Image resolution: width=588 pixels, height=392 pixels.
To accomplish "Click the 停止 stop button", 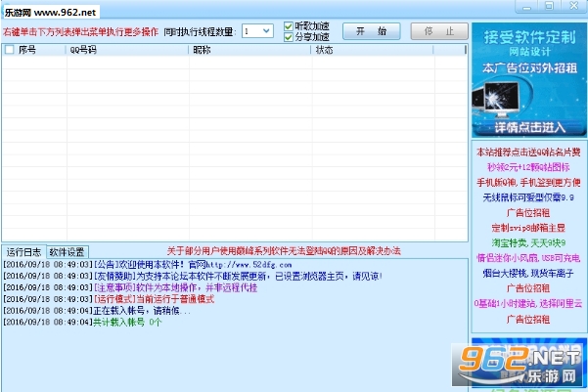I will [439, 31].
